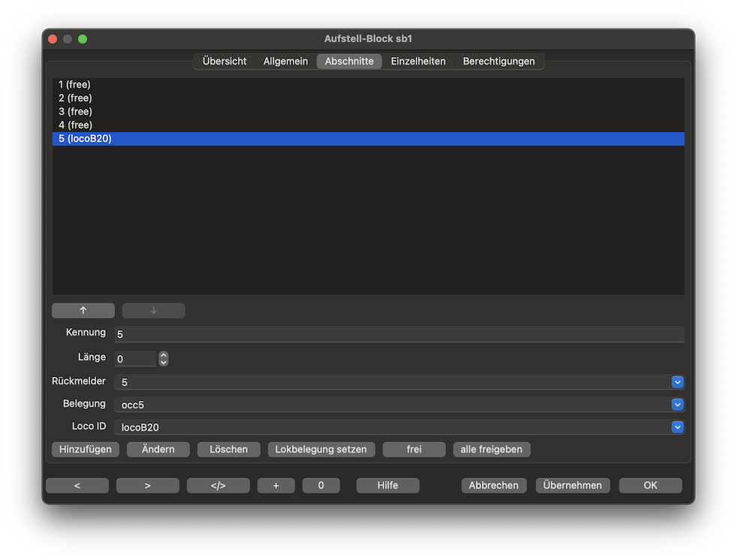Go to the Berechtigungen tab
This screenshot has height=560, width=737.
pos(498,62)
